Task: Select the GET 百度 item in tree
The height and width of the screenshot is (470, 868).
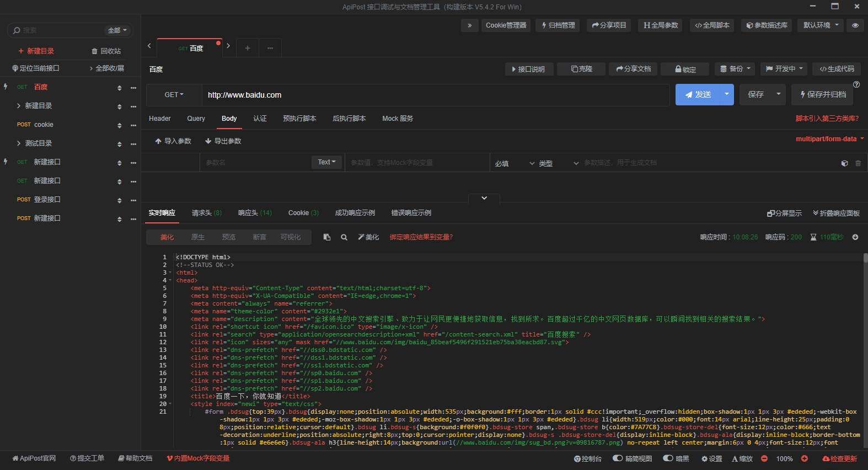Action: pos(41,87)
